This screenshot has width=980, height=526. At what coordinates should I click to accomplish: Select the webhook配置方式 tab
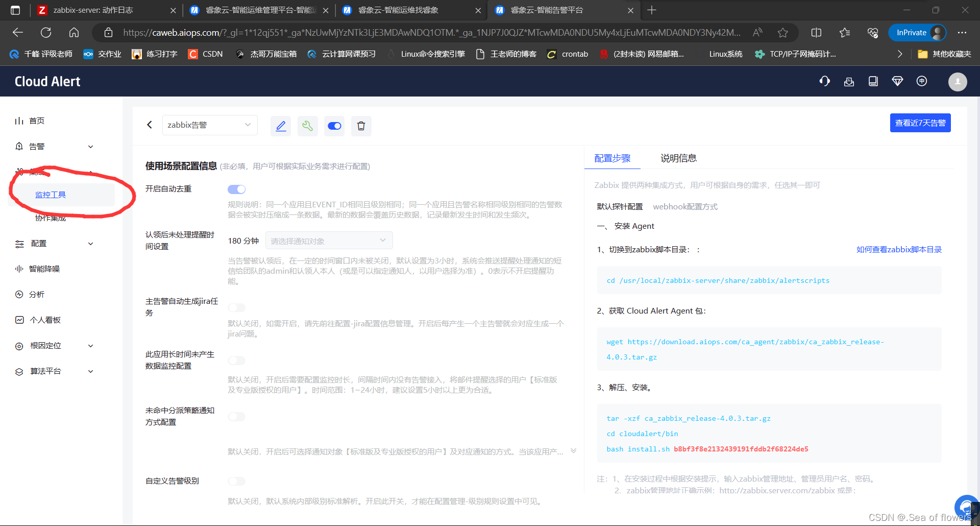(x=685, y=206)
